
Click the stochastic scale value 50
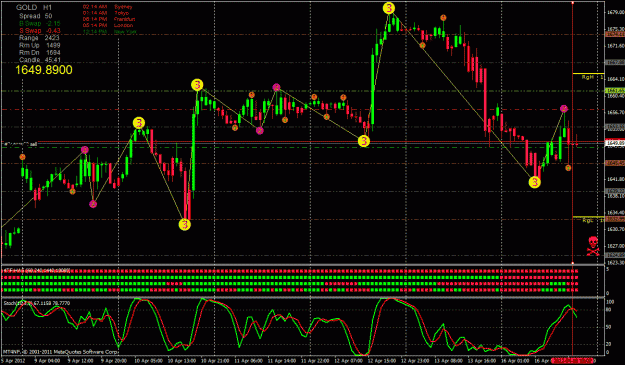[609, 327]
